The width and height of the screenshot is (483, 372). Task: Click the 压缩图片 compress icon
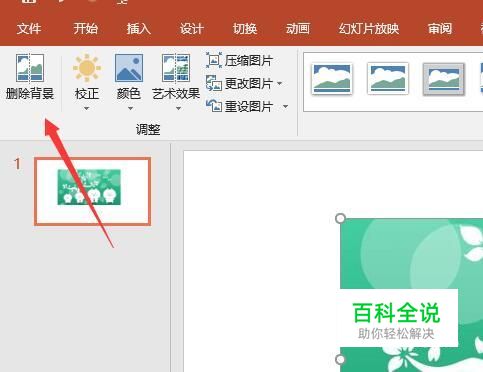(x=214, y=60)
